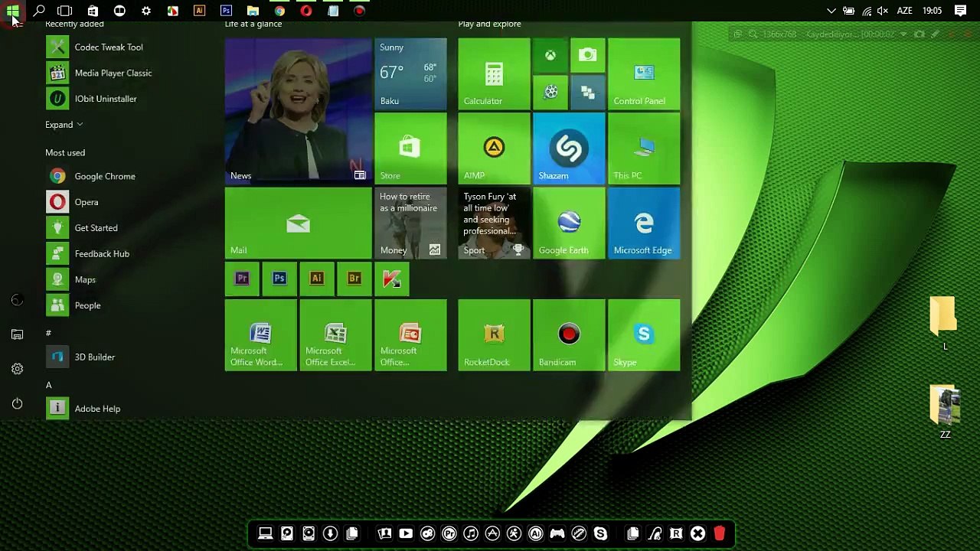The width and height of the screenshot is (980, 551).
Task: Click the YouTube icon in the dock
Action: point(406,533)
